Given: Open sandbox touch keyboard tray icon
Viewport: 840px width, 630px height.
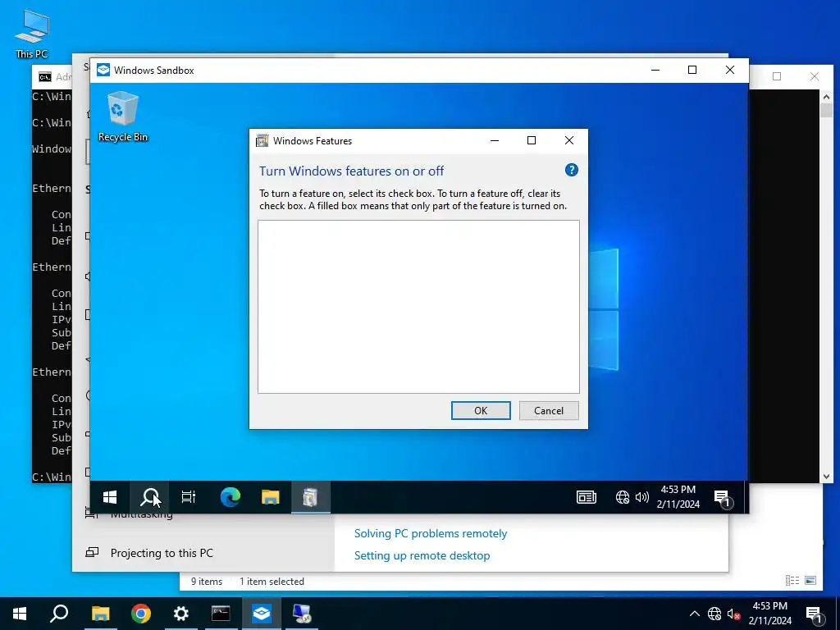Looking at the screenshot, I should [x=586, y=497].
